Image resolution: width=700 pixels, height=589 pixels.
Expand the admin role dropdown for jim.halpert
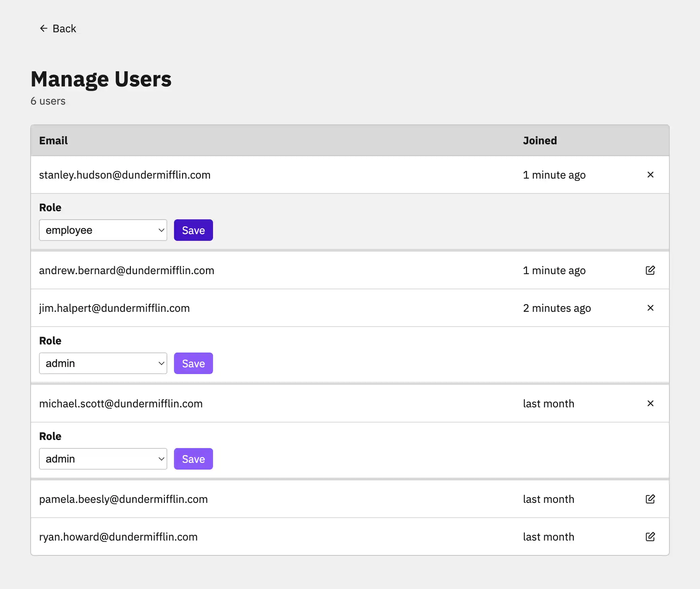click(103, 363)
